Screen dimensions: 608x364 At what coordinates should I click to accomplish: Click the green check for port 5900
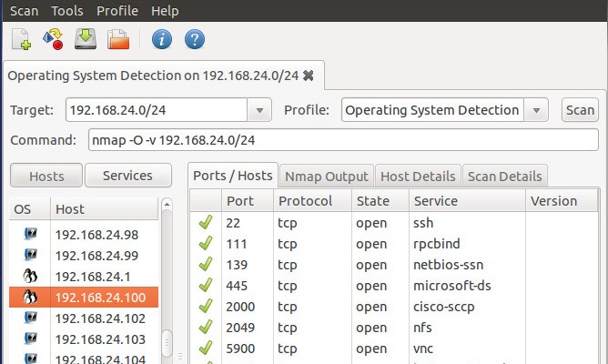coord(206,349)
